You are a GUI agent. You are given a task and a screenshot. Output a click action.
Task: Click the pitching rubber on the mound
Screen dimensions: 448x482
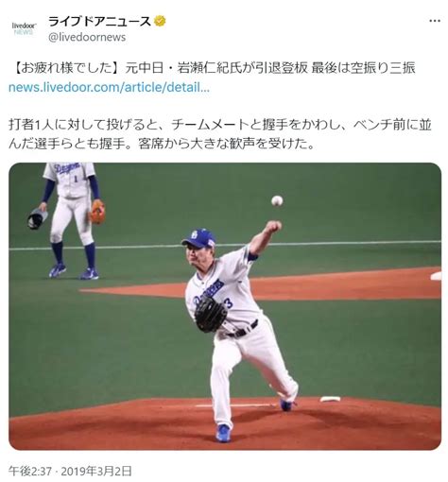coord(330,399)
